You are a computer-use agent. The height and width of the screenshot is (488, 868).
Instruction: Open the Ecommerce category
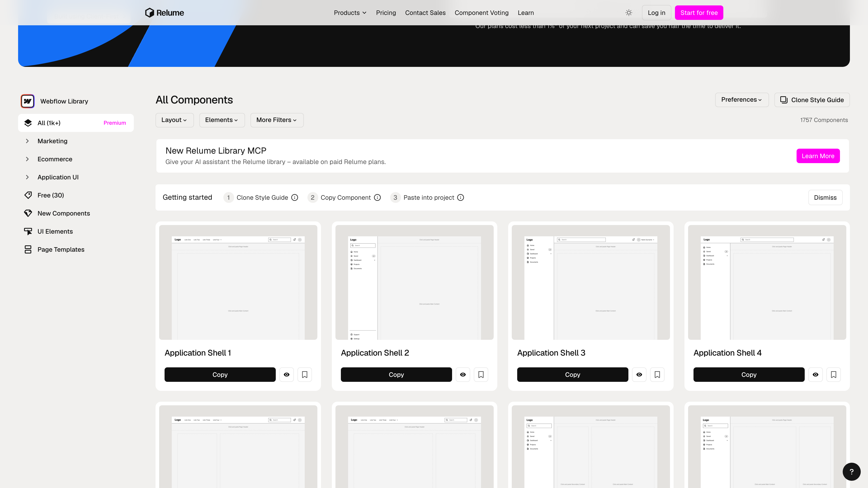coord(55,159)
